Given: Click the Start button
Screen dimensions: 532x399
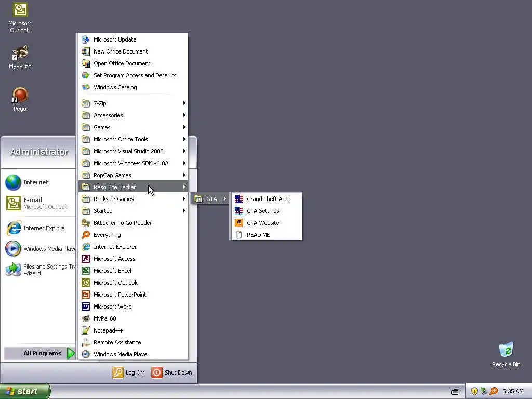Looking at the screenshot, I should point(25,391).
